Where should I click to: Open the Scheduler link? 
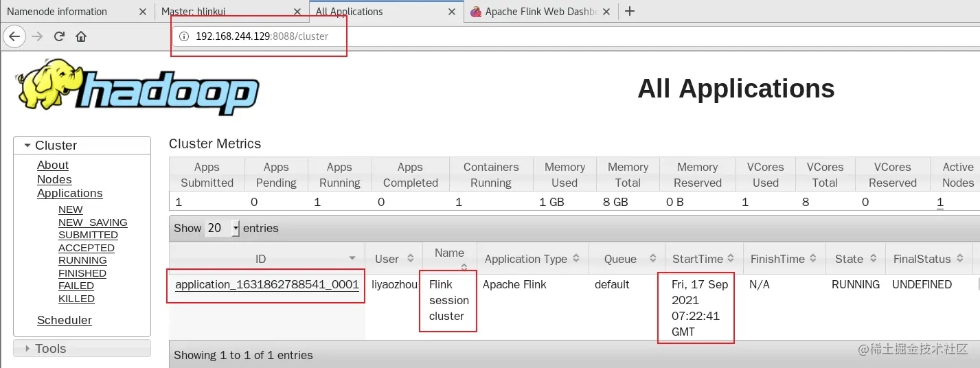pos(65,320)
